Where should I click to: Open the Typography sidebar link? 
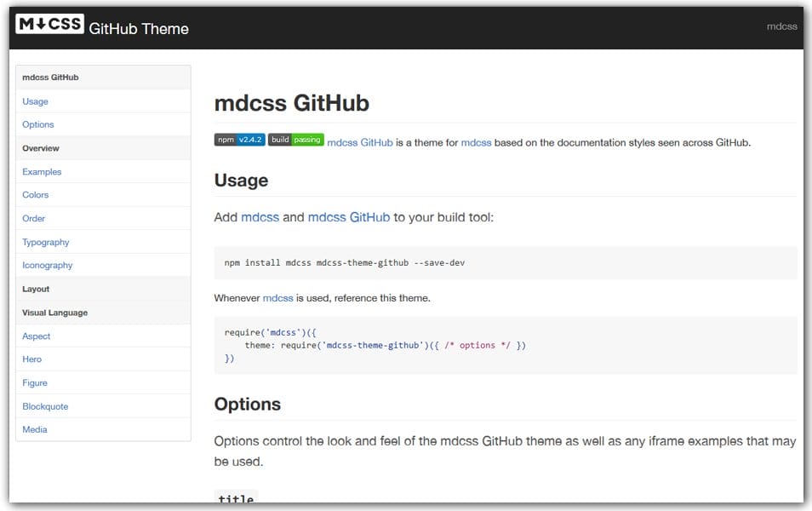point(45,242)
